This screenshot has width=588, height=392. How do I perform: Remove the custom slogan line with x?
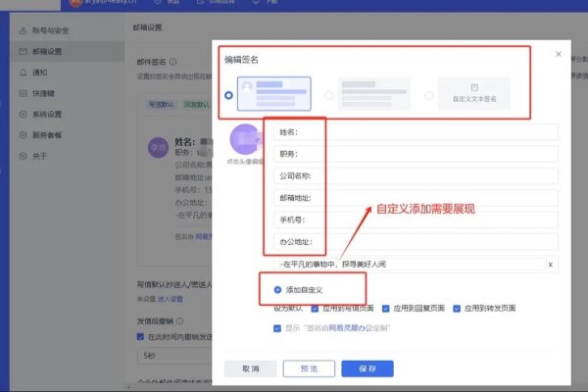pyautogui.click(x=551, y=265)
